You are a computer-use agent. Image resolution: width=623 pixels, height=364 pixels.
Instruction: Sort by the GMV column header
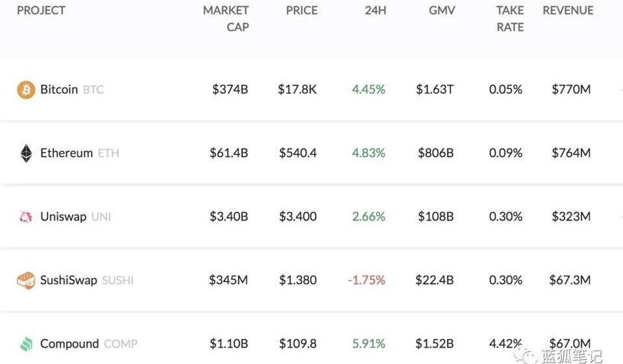coord(442,11)
